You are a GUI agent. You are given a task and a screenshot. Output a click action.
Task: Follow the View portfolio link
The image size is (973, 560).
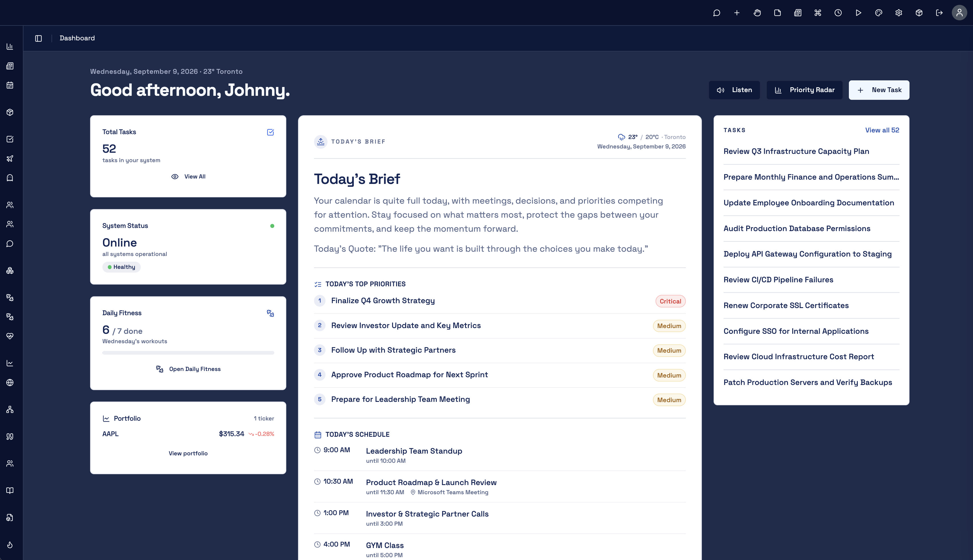(x=188, y=453)
